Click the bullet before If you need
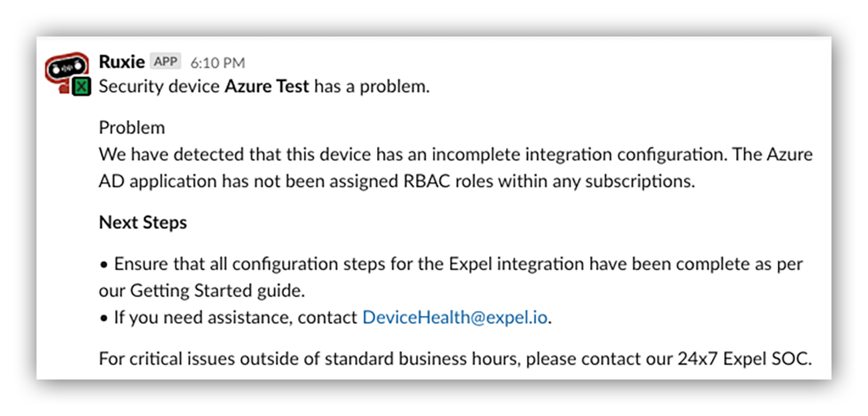868x416 pixels. click(x=104, y=318)
